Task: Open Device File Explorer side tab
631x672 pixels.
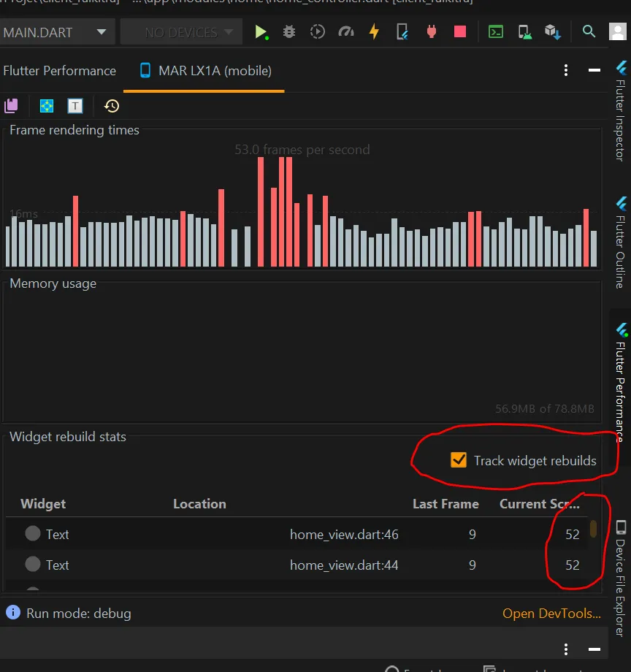Action: tap(620, 579)
